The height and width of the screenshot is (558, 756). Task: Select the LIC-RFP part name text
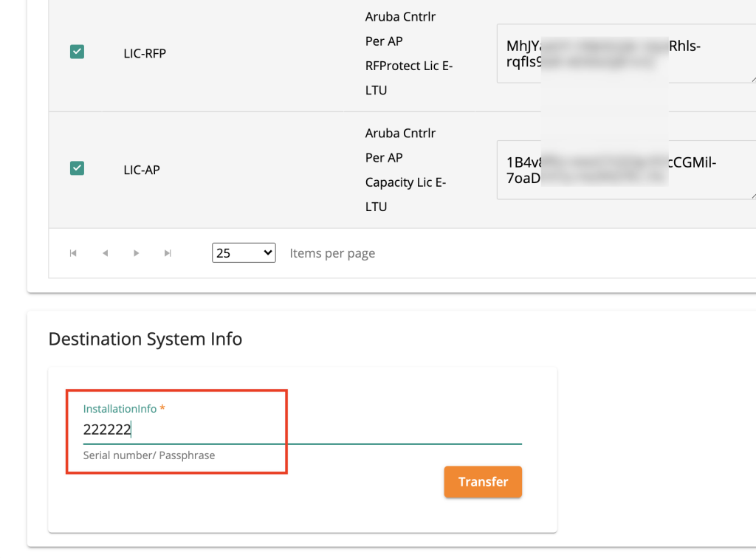tap(145, 53)
